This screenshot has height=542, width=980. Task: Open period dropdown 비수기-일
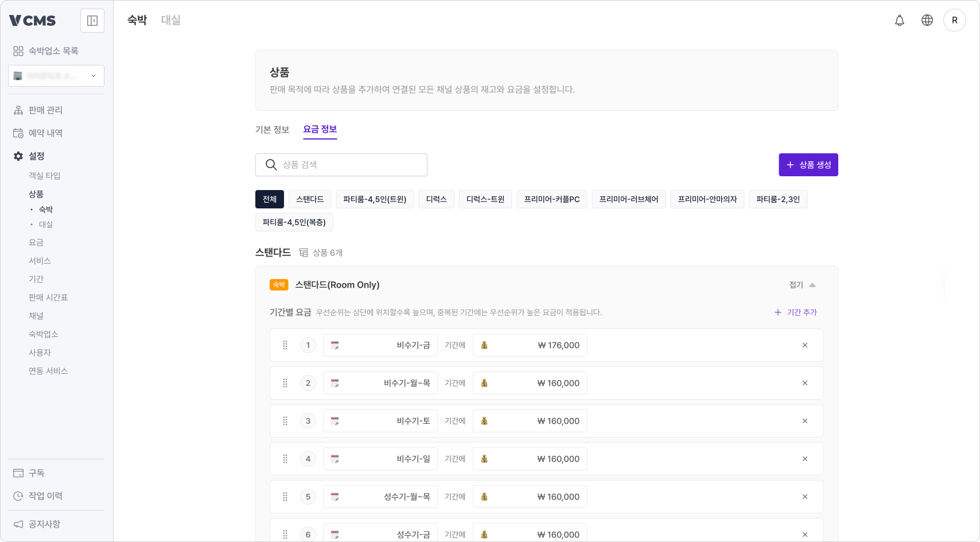point(380,459)
